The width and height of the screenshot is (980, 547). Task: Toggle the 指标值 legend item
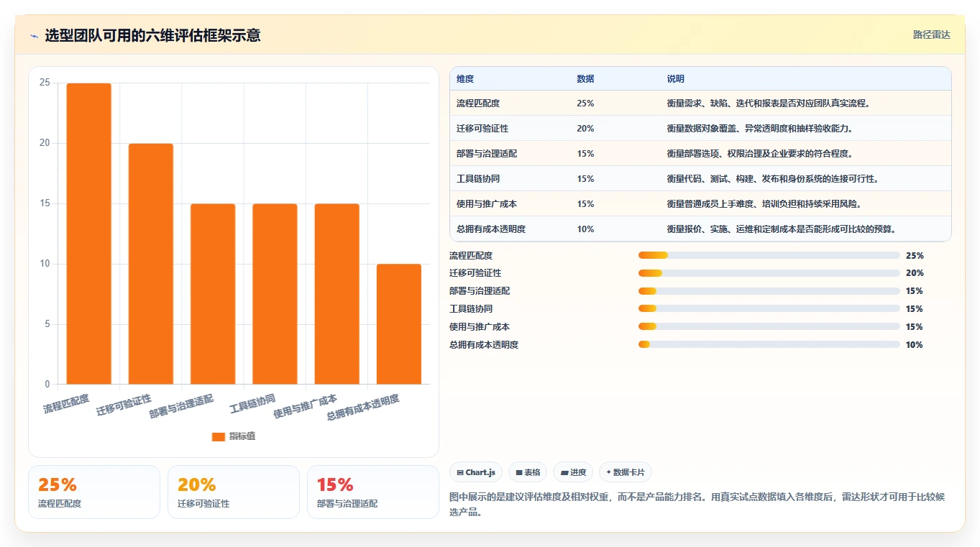coord(234,436)
